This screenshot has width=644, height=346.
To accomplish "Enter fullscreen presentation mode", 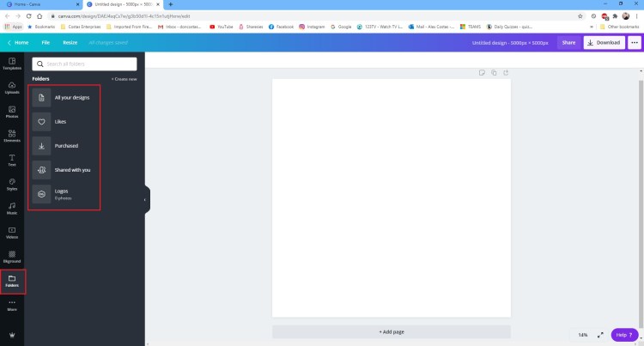I will pyautogui.click(x=600, y=334).
